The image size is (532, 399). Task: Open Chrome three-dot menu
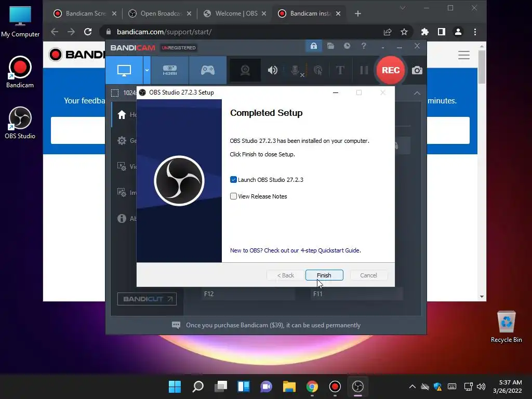475,32
